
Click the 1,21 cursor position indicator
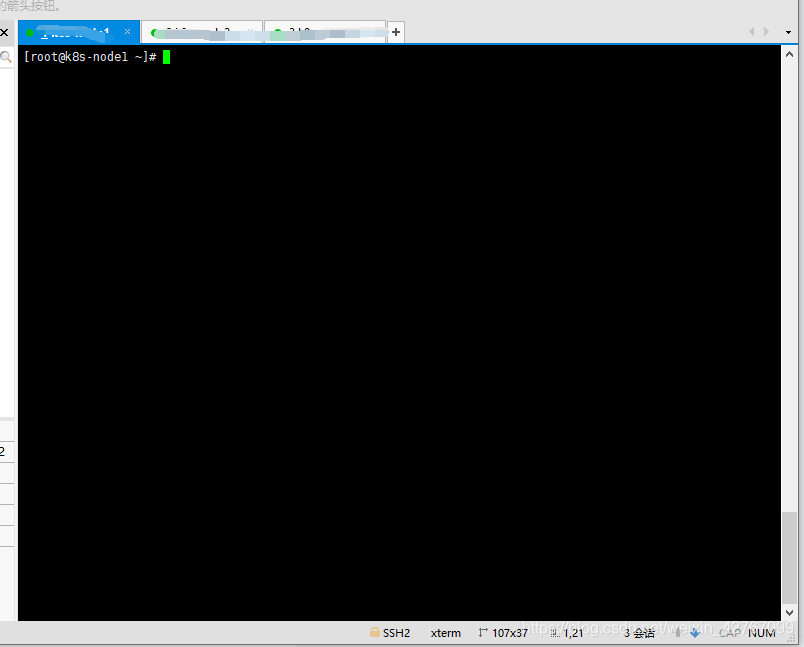[573, 633]
